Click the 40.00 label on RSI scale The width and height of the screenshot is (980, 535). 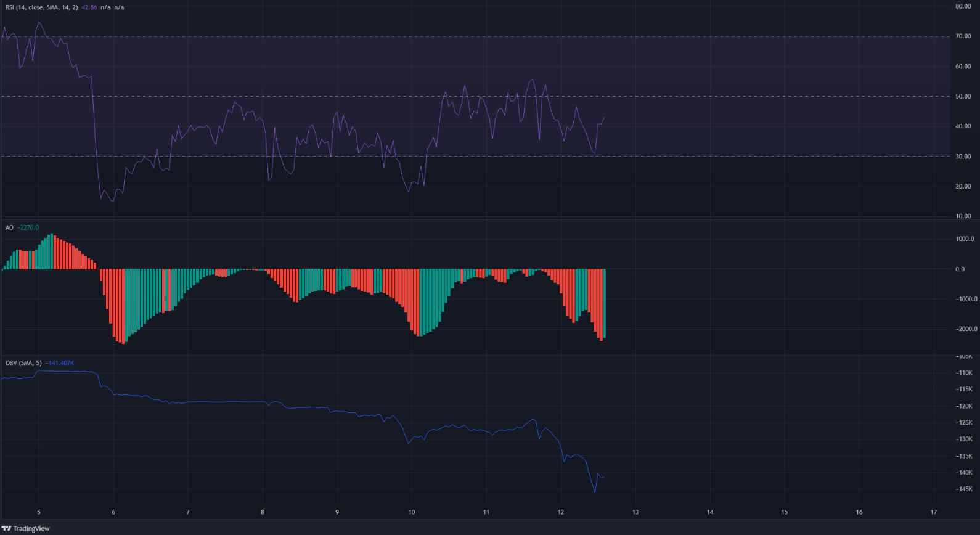pyautogui.click(x=963, y=126)
